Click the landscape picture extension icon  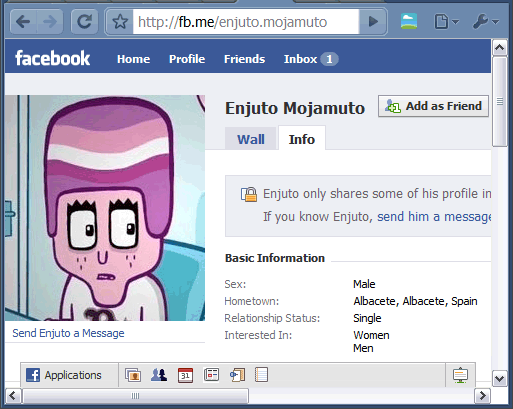(x=409, y=21)
